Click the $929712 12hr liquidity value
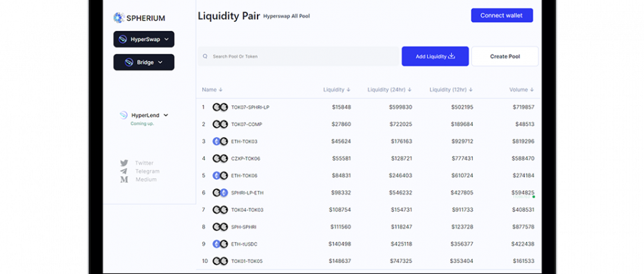Image resolution: width=644 pixels, height=274 pixels. 462,141
